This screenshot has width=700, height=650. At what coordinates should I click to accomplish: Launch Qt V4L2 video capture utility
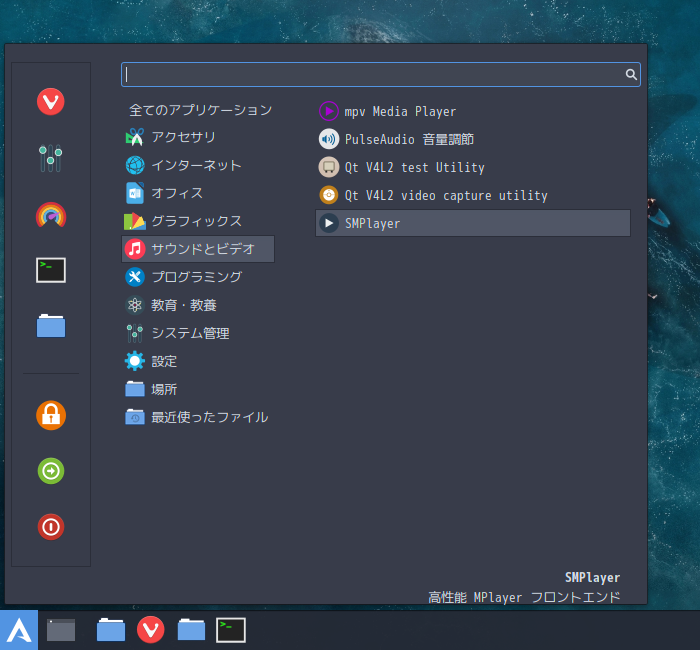[x=473, y=195]
